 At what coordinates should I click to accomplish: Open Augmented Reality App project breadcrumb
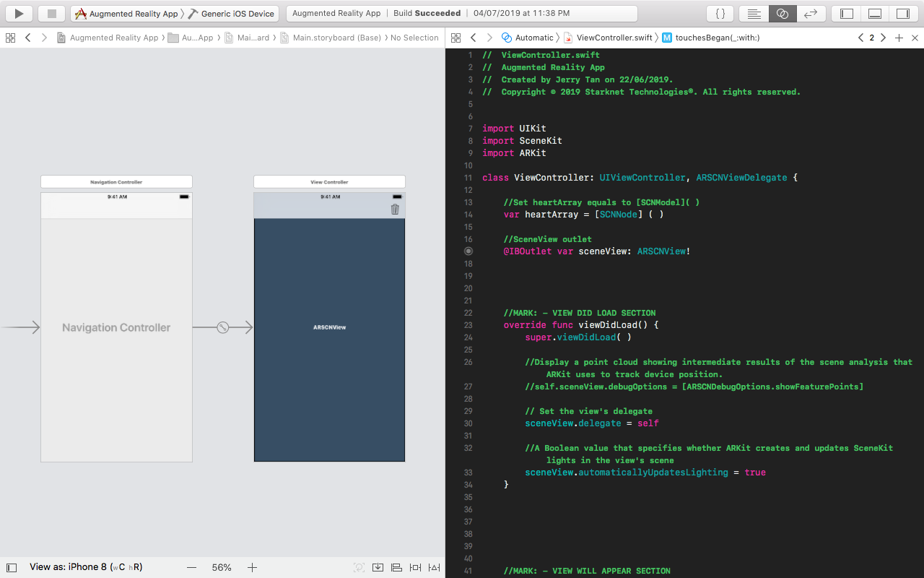(x=108, y=38)
